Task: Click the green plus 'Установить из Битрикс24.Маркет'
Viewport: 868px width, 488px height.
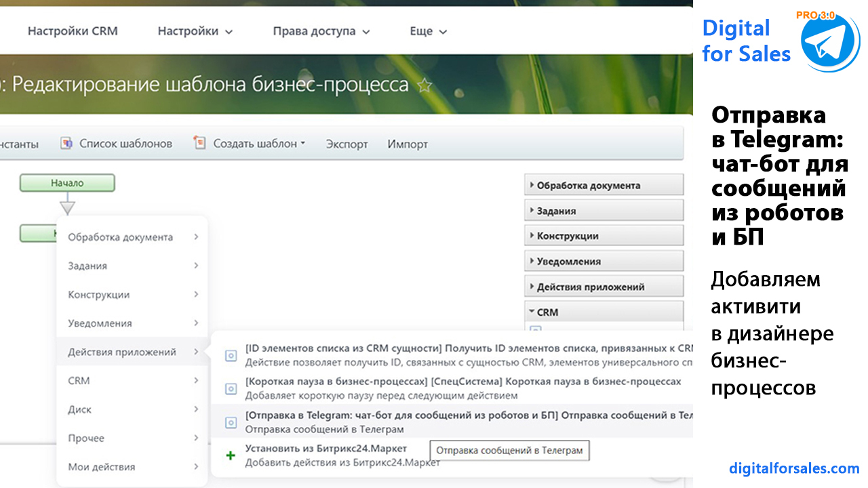Action: (231, 455)
